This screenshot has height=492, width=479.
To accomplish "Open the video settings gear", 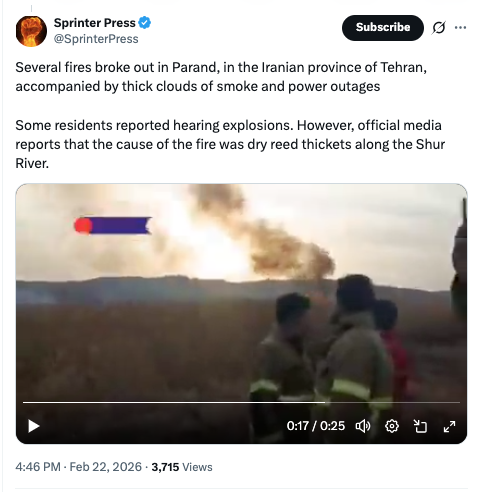I will [x=392, y=426].
